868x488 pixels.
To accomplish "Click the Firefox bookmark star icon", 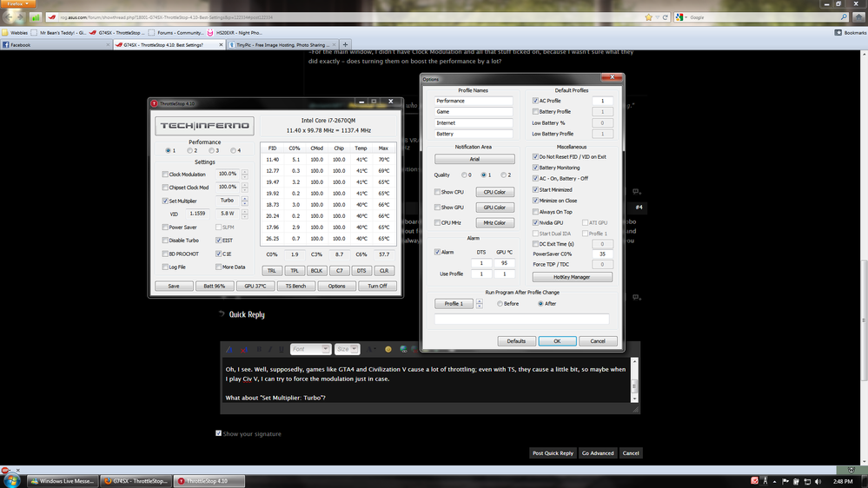I will coord(648,17).
